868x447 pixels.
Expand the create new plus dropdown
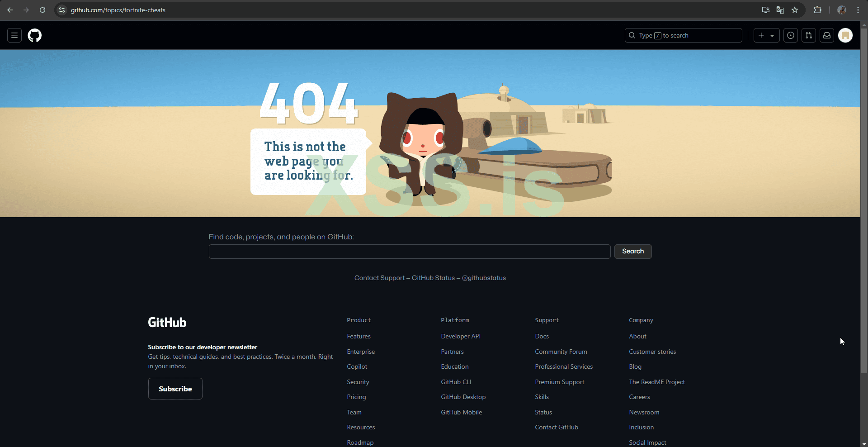[x=766, y=35]
